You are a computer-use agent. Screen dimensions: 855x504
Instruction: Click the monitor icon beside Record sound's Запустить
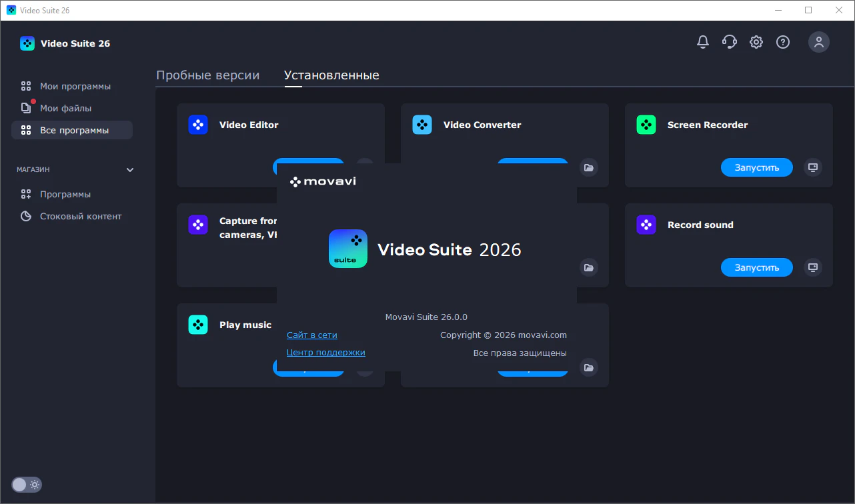[x=813, y=267]
